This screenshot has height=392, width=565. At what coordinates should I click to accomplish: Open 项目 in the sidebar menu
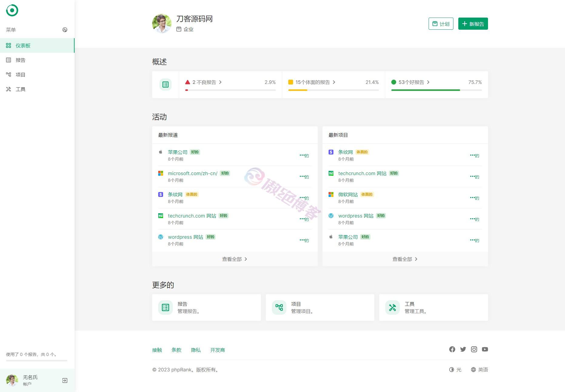37,75
